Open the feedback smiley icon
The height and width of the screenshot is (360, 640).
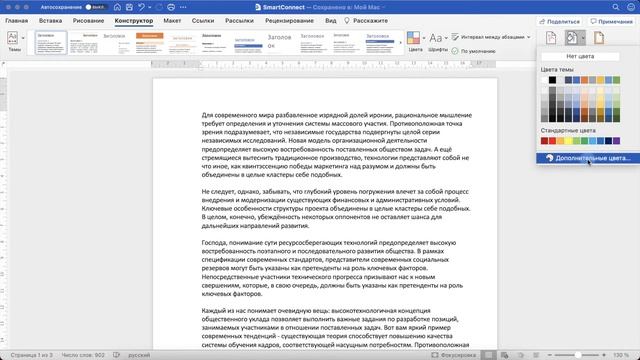pyautogui.click(x=631, y=7)
